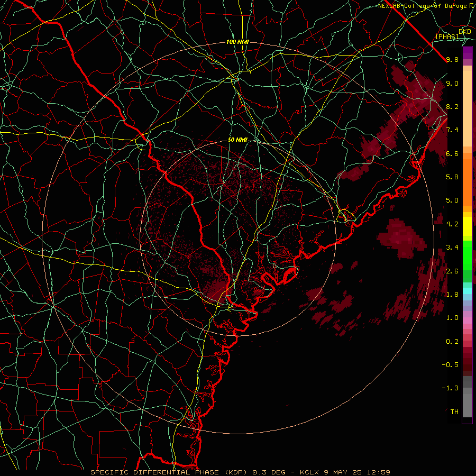476x476 pixels.
Task: Pick the tan band in the color bar
Action: [x=467, y=108]
